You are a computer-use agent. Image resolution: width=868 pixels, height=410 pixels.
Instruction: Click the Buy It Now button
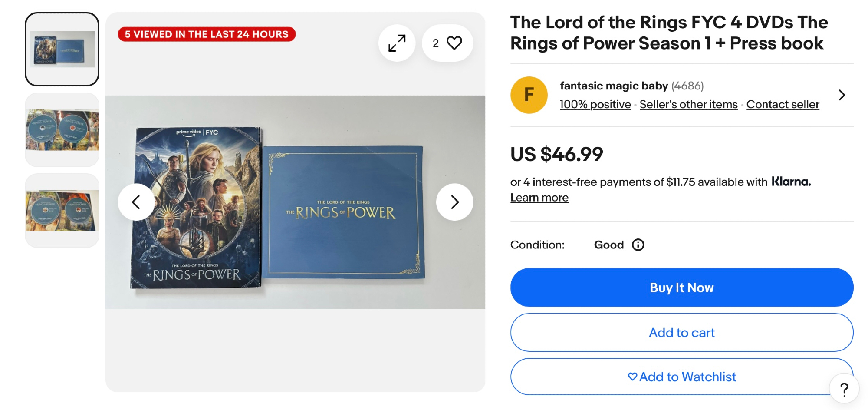point(681,288)
